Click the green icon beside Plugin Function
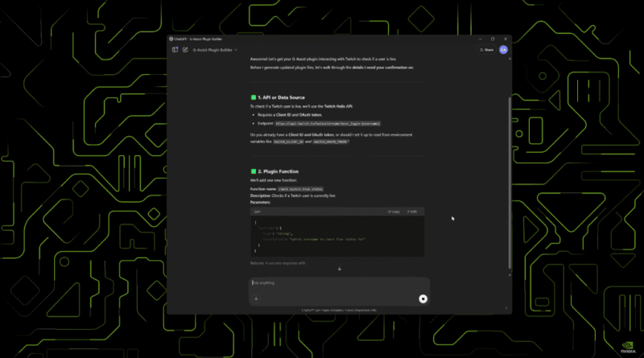644x358 pixels. click(x=254, y=171)
